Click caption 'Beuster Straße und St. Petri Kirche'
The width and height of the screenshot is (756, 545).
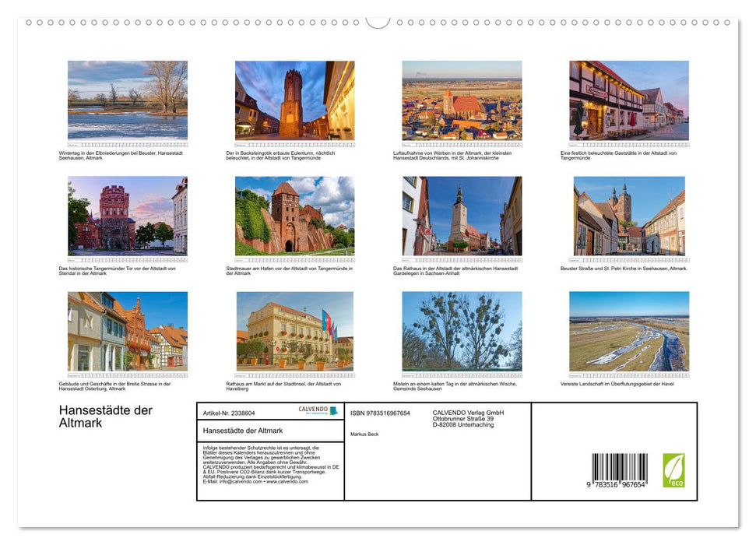(624, 268)
